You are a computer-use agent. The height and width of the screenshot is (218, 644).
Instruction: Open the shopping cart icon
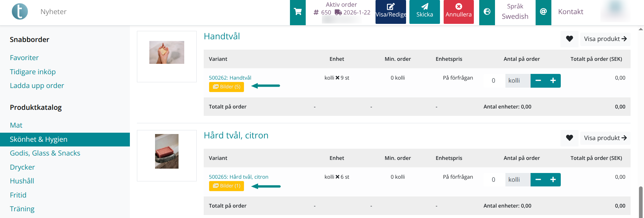pos(298,12)
